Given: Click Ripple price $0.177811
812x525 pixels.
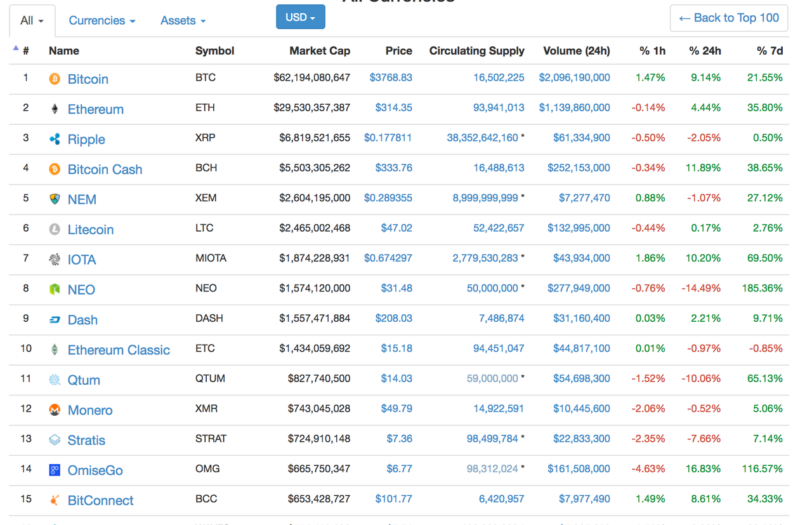Looking at the screenshot, I should [388, 138].
